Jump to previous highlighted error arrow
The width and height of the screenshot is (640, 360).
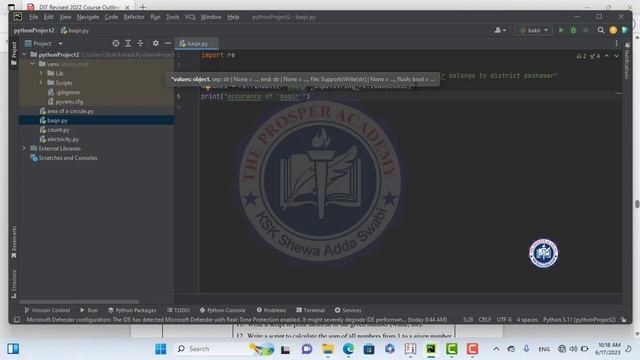[x=607, y=56]
